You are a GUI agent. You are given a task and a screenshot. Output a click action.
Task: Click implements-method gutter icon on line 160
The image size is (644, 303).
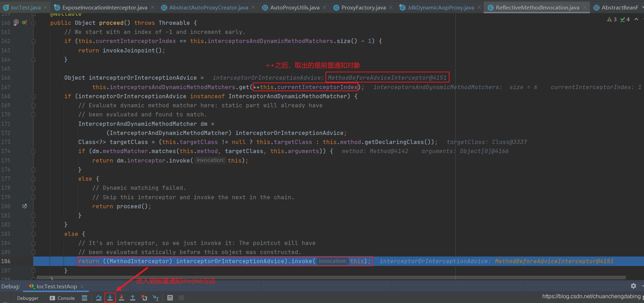(x=24, y=22)
